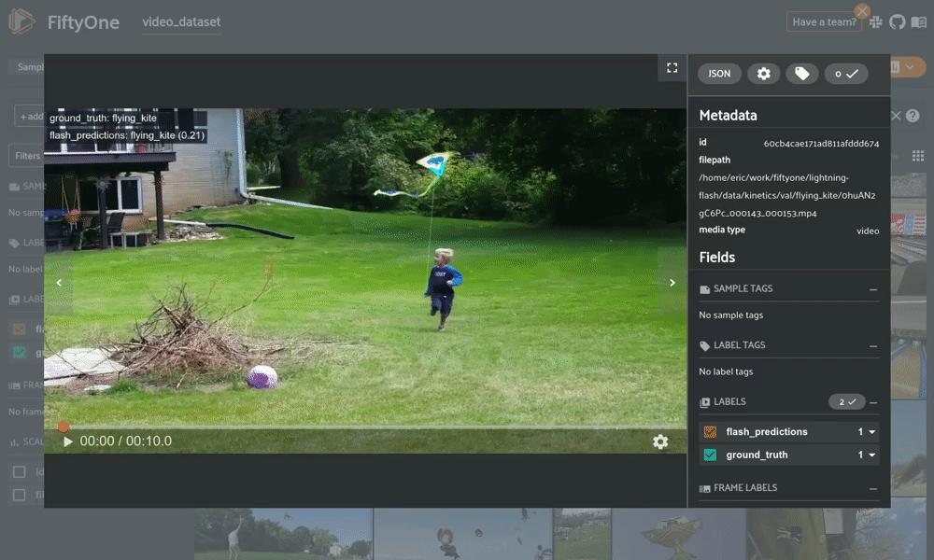Enter fullscreen video view
Screen dimensions: 934x560
pos(672,68)
